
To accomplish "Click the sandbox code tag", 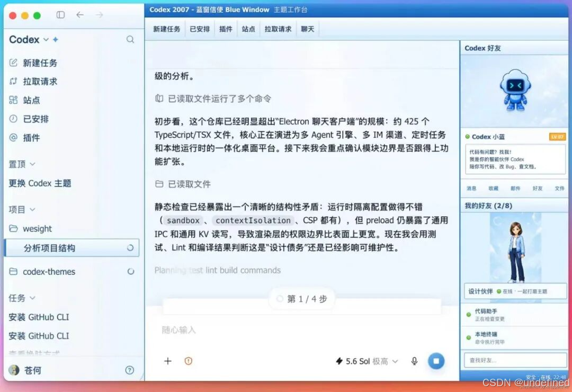I will coord(183,220).
